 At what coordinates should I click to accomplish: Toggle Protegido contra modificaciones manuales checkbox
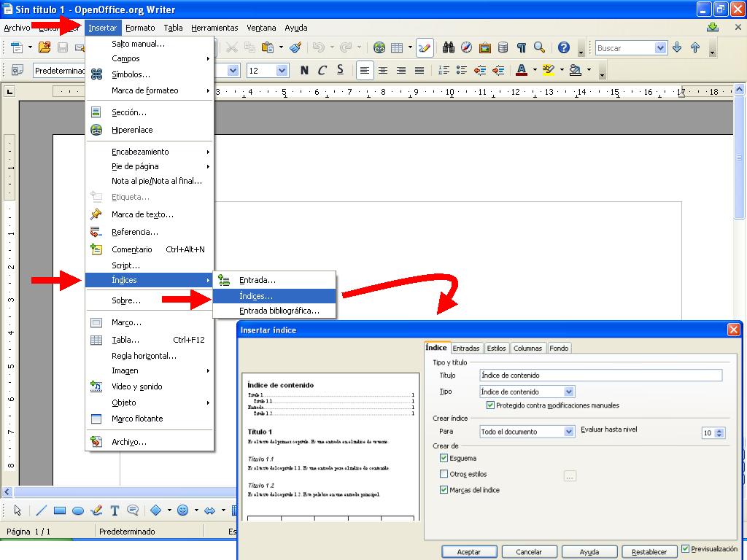490,405
